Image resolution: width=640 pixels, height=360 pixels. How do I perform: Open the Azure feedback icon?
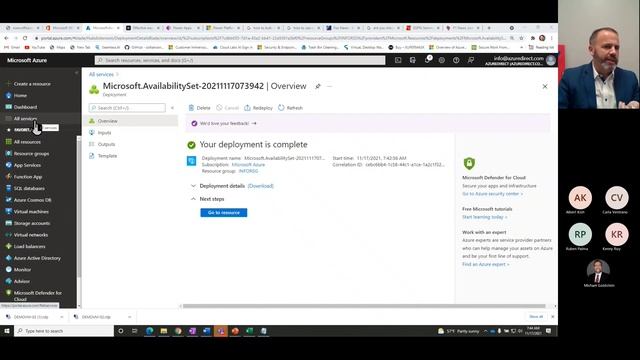point(471,60)
